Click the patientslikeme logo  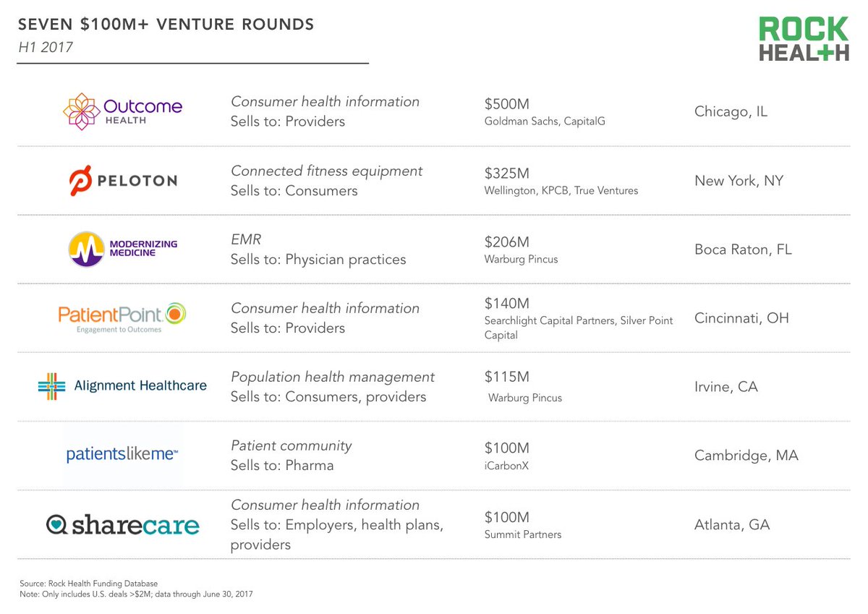(122, 455)
